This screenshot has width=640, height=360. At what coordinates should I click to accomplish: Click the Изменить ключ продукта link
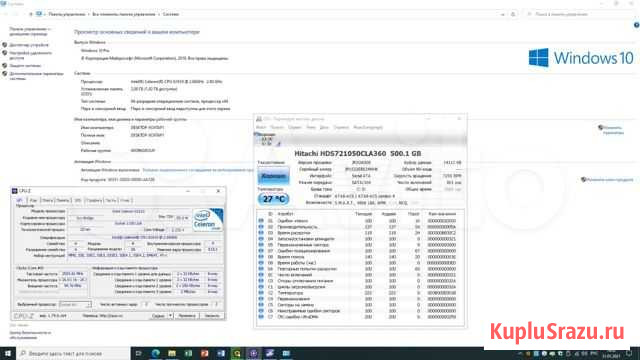(x=610, y=180)
